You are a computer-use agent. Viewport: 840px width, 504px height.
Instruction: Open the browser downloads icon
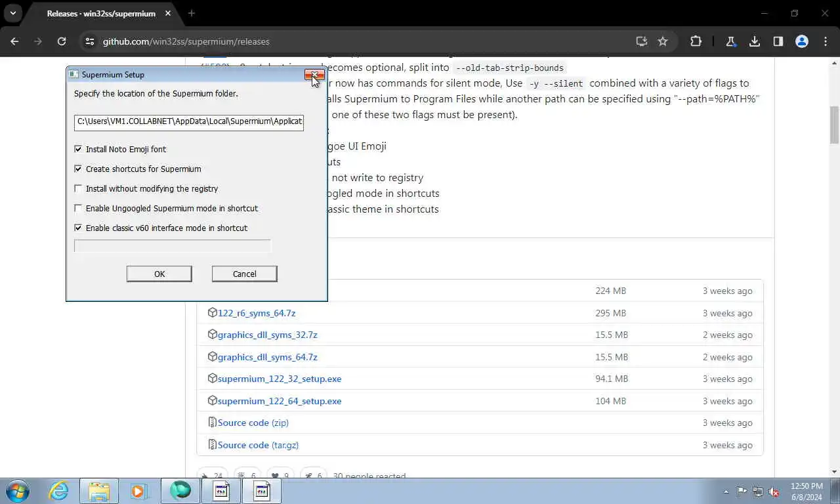tap(755, 41)
